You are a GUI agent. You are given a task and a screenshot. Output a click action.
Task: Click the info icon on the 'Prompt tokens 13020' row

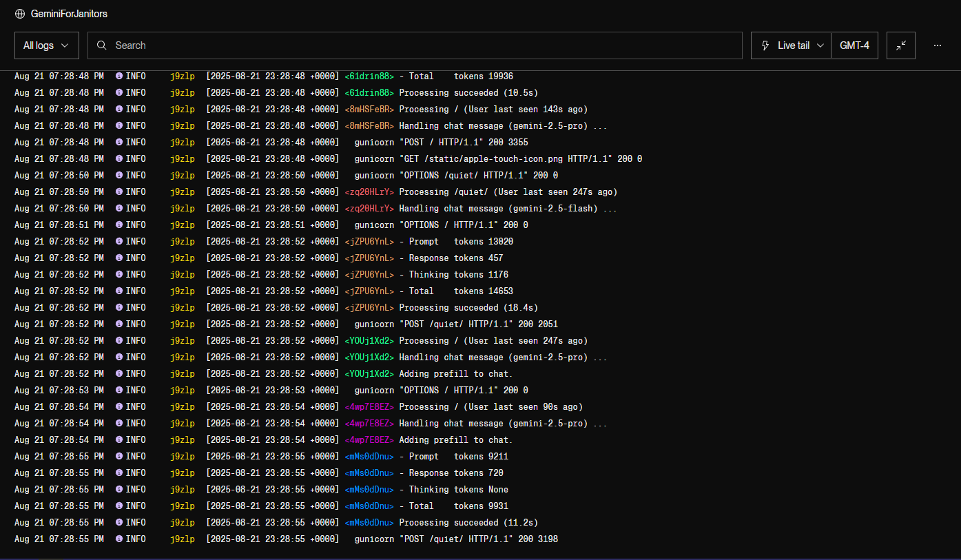click(119, 242)
